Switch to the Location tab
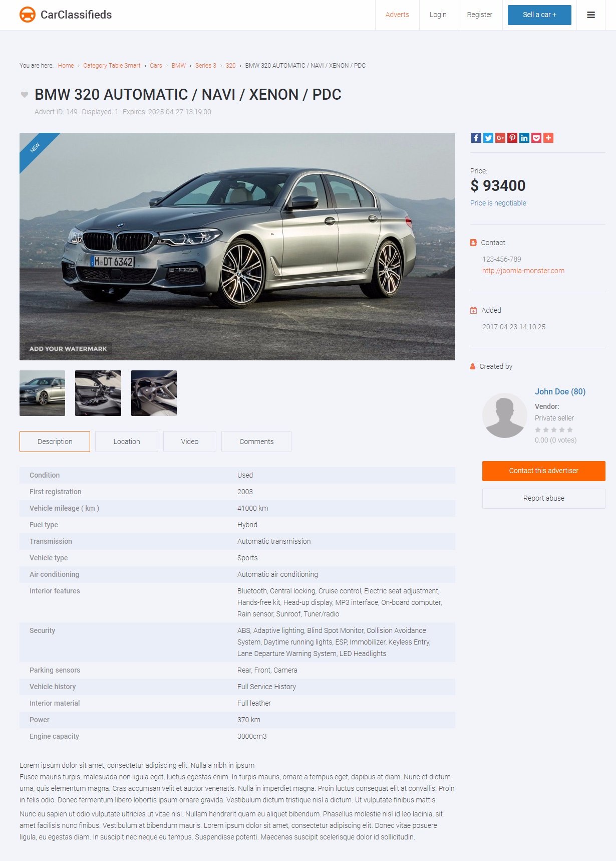This screenshot has width=616, height=861. pyautogui.click(x=127, y=442)
